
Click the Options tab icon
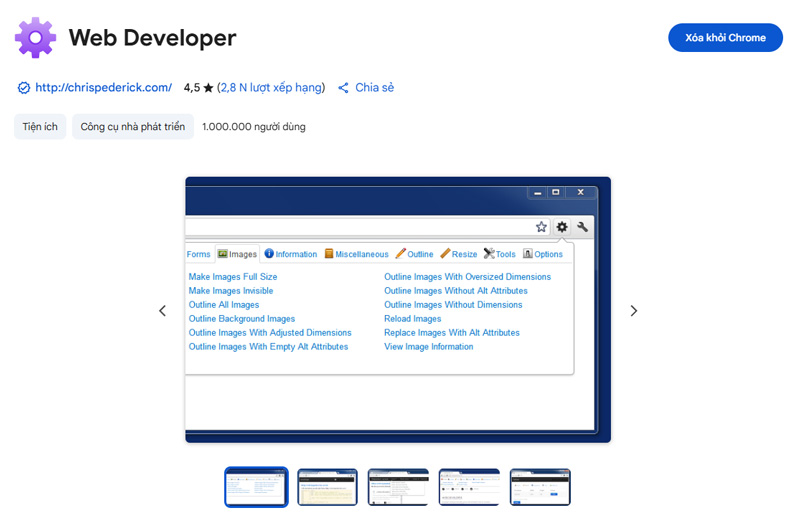528,254
